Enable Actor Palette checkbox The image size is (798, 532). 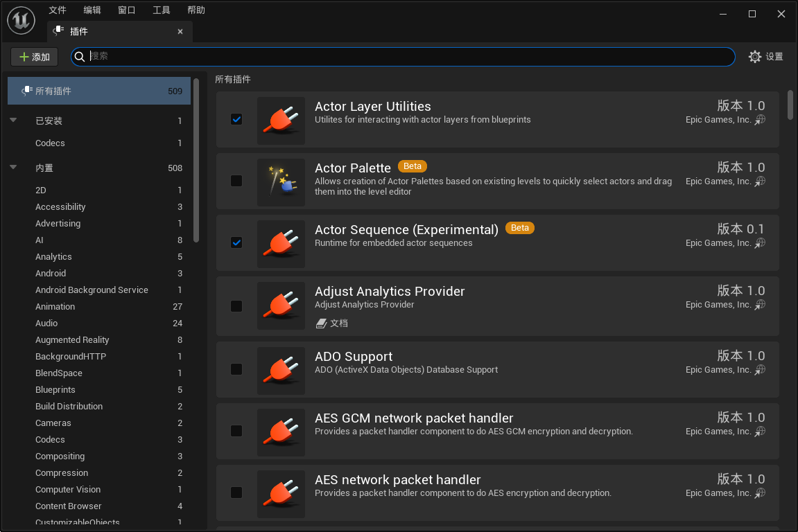(236, 181)
